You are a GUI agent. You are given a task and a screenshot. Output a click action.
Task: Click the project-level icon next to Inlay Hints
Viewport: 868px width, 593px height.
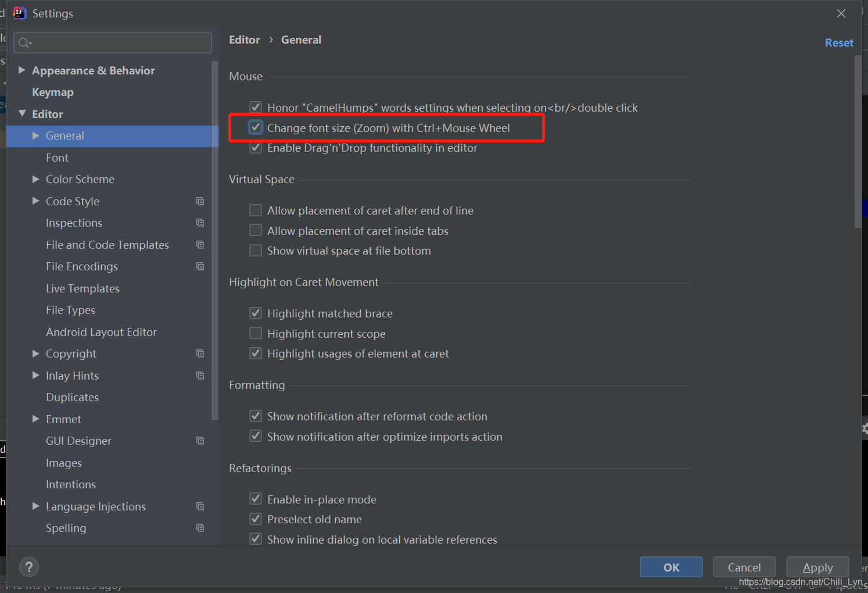(x=200, y=376)
